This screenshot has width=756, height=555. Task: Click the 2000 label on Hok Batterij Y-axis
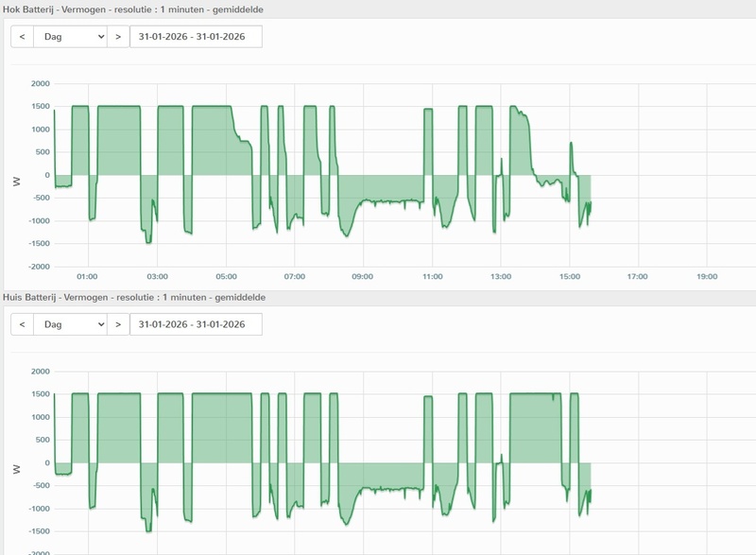click(x=39, y=84)
